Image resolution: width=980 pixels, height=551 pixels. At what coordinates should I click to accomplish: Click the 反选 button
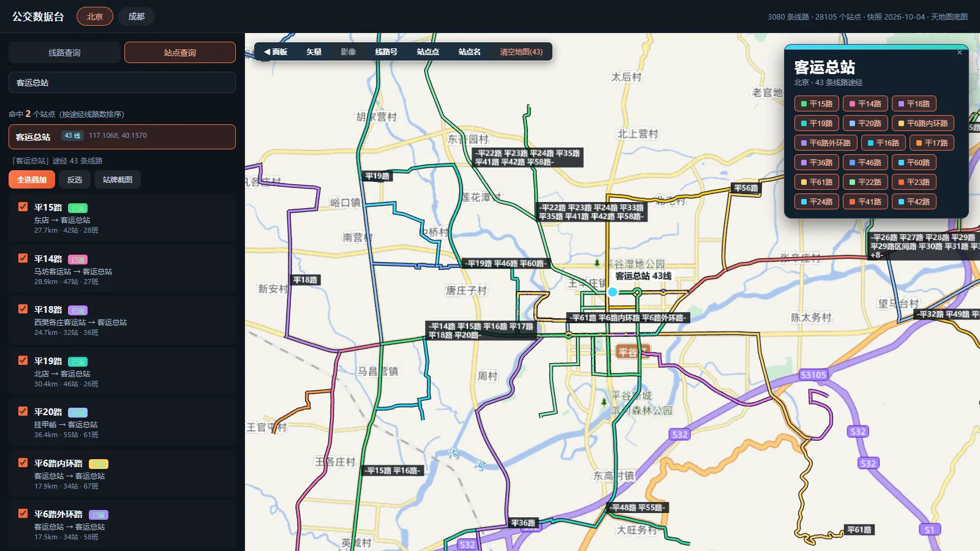75,179
